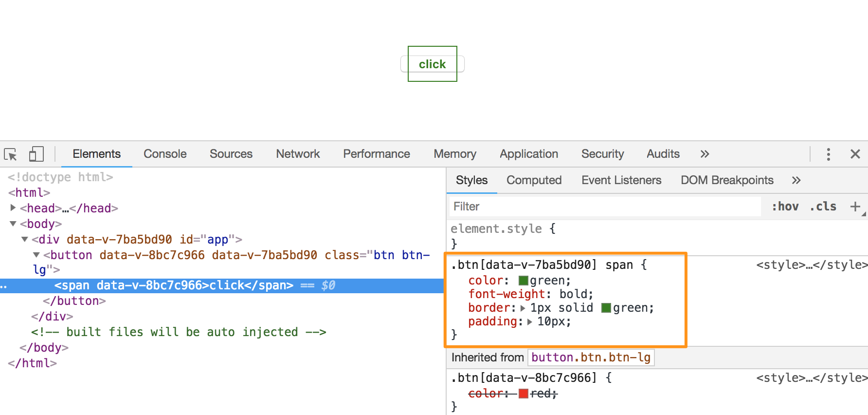The image size is (868, 415).
Task: Toggle the .cls class editor
Action: tap(823, 207)
